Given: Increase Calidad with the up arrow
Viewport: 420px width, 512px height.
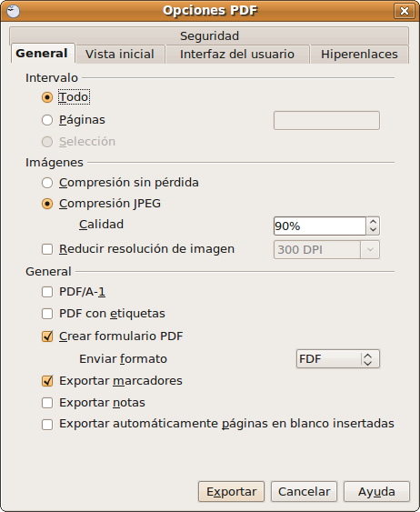Looking at the screenshot, I should (x=373, y=221).
